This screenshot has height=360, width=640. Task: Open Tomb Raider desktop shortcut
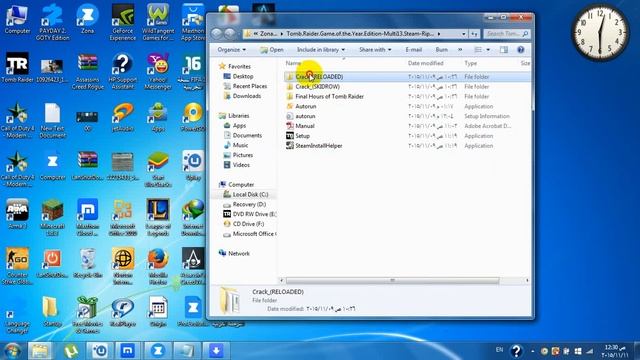pyautogui.click(x=17, y=68)
